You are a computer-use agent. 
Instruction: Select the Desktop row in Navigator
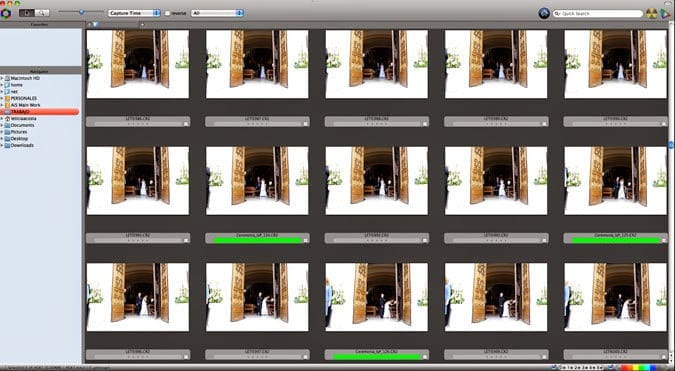pos(40,139)
